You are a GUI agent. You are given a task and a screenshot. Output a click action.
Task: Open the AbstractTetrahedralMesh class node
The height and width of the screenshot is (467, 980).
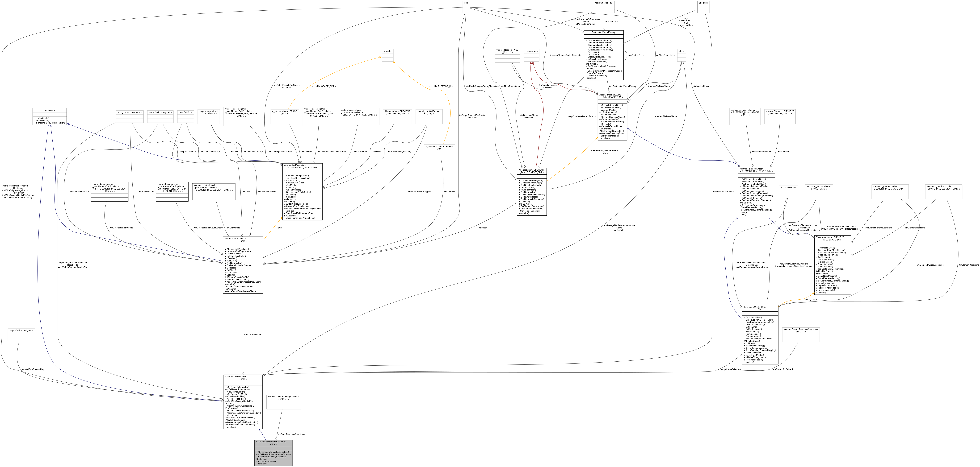(756, 192)
